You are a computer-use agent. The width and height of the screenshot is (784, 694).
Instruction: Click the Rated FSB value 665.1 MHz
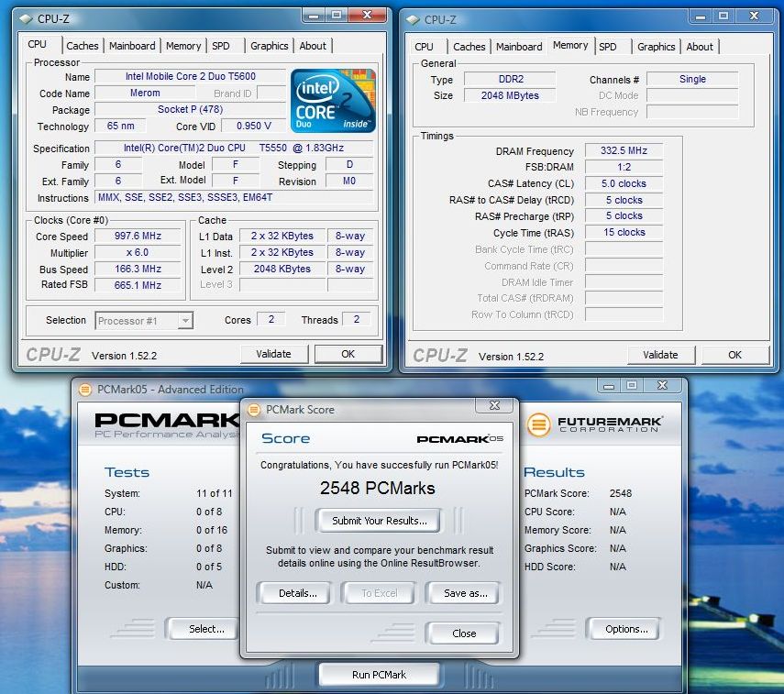tap(138, 285)
